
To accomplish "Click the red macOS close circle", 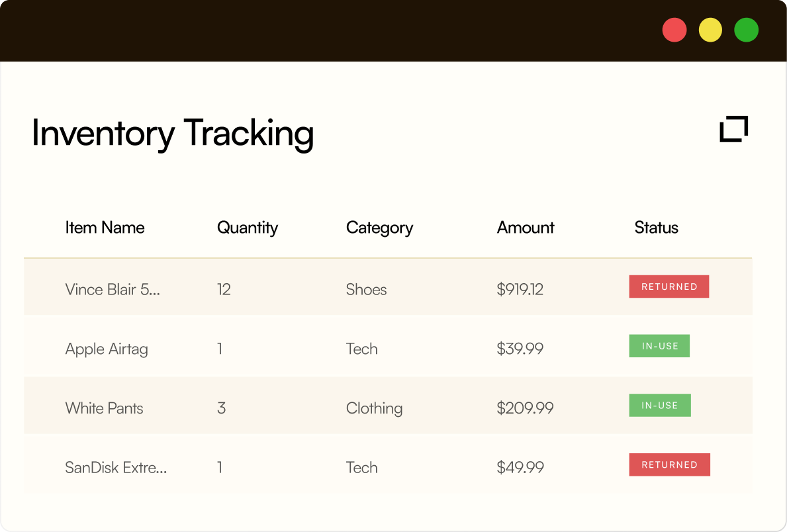I will coord(674,29).
